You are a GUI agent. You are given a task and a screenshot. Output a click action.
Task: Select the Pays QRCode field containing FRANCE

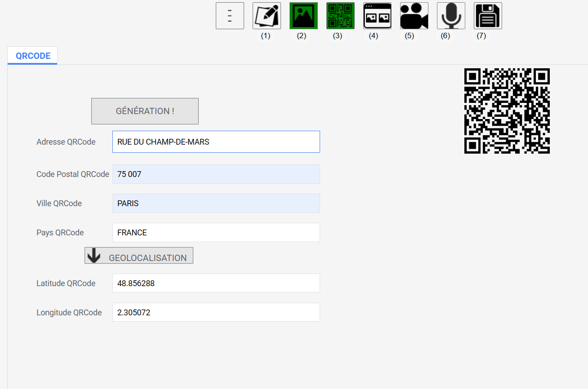(x=216, y=233)
